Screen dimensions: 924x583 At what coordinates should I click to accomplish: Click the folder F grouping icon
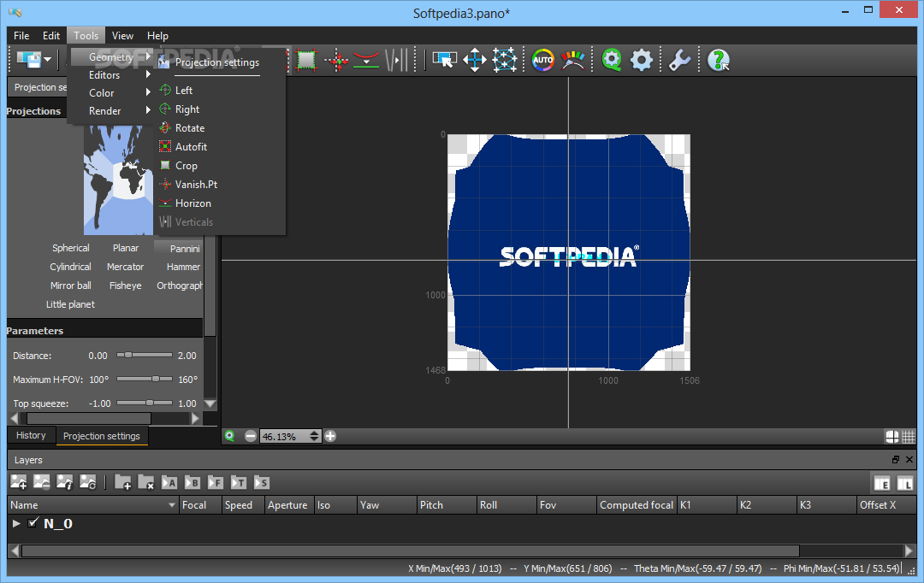(x=215, y=482)
